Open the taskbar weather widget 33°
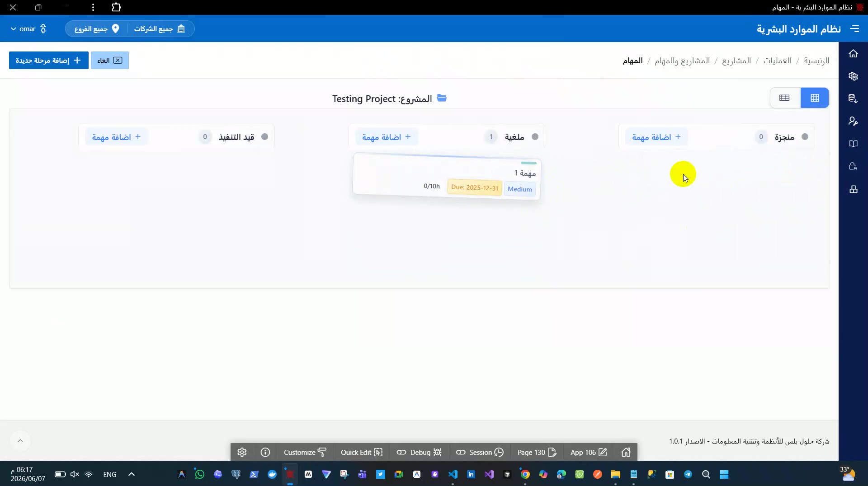The width and height of the screenshot is (868, 486). coord(847,474)
